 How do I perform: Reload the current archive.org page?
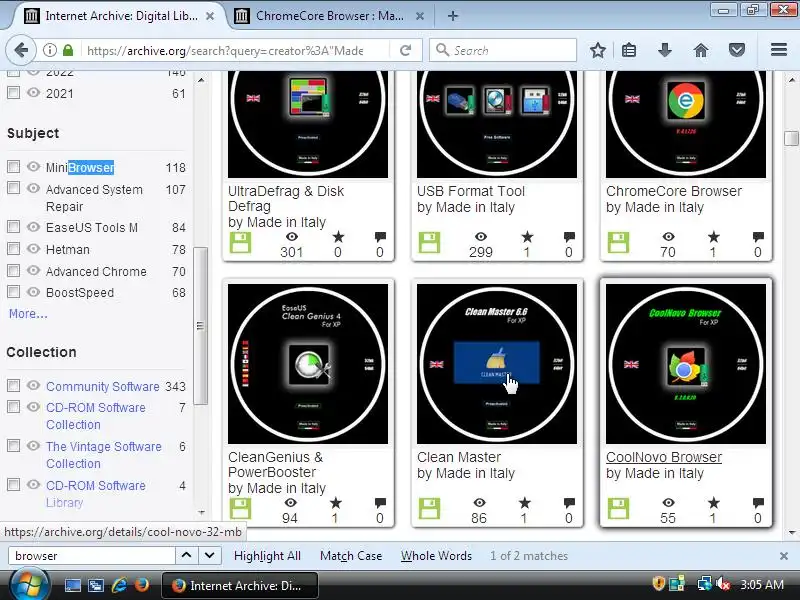[x=406, y=51]
